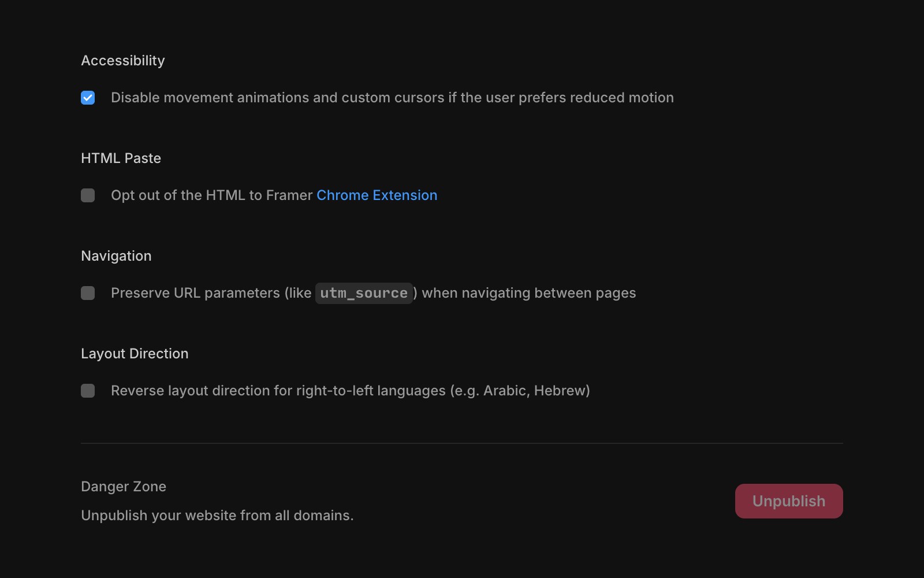Screen dimensions: 924x578
Task: Click the checked blue checkbox under Accessibility
Action: click(x=88, y=98)
